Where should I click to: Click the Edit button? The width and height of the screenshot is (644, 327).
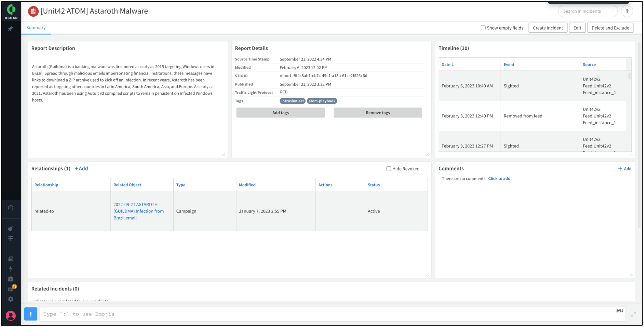click(577, 28)
